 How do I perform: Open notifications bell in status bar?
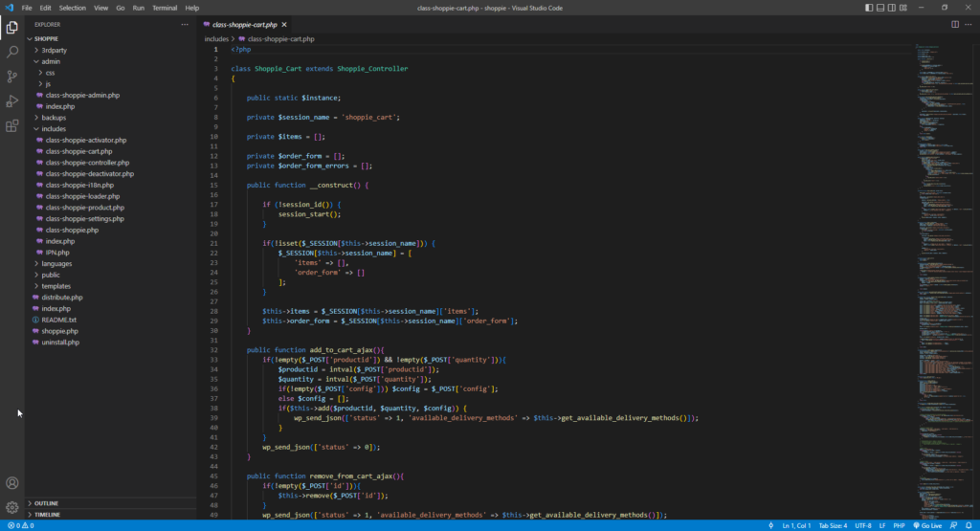(969, 525)
